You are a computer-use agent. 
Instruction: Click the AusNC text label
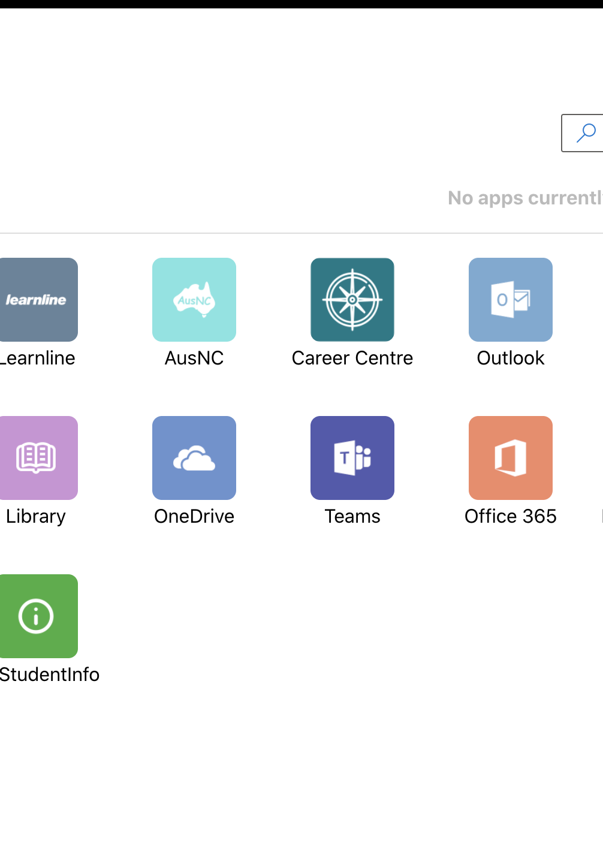point(194,358)
